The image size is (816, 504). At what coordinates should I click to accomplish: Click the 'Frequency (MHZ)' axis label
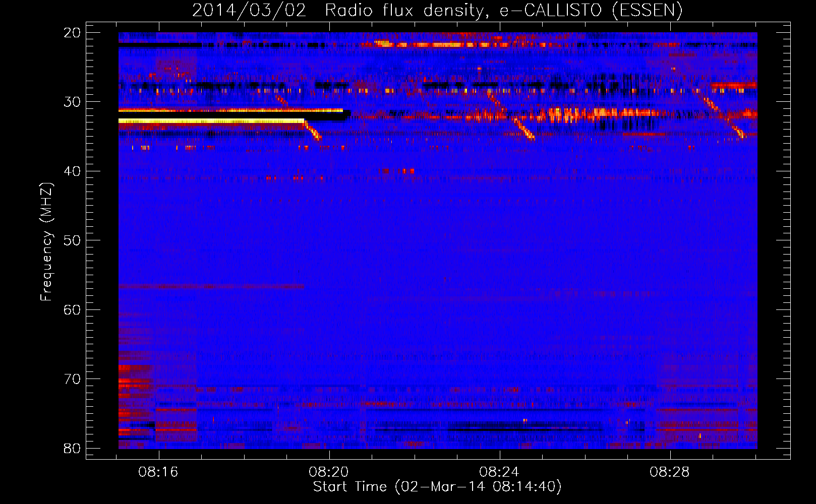tap(46, 241)
